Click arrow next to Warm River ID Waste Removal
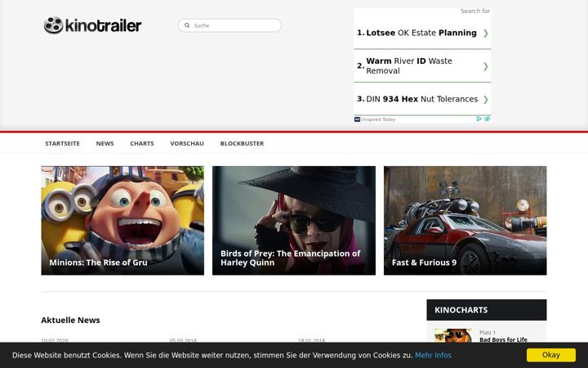 point(486,66)
